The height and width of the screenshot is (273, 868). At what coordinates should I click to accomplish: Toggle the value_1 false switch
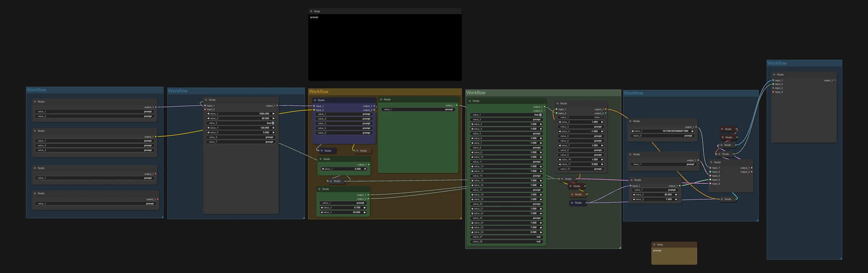(602, 117)
